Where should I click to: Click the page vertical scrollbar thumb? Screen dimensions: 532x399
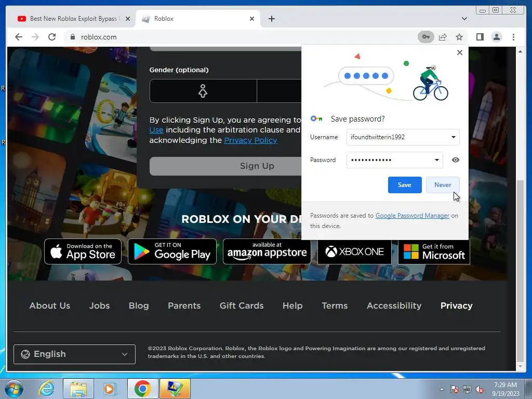pyautogui.click(x=520, y=271)
